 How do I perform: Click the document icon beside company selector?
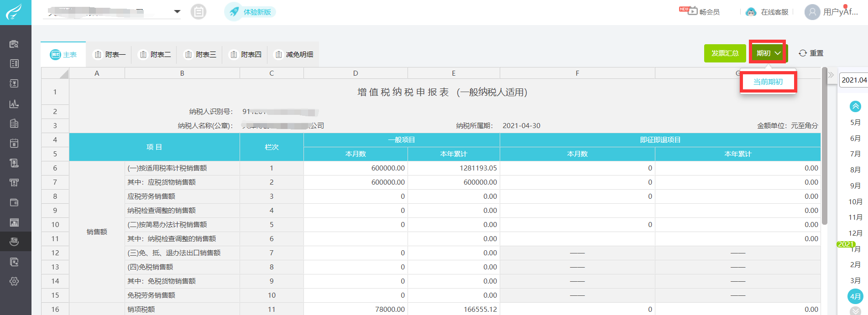click(x=199, y=12)
